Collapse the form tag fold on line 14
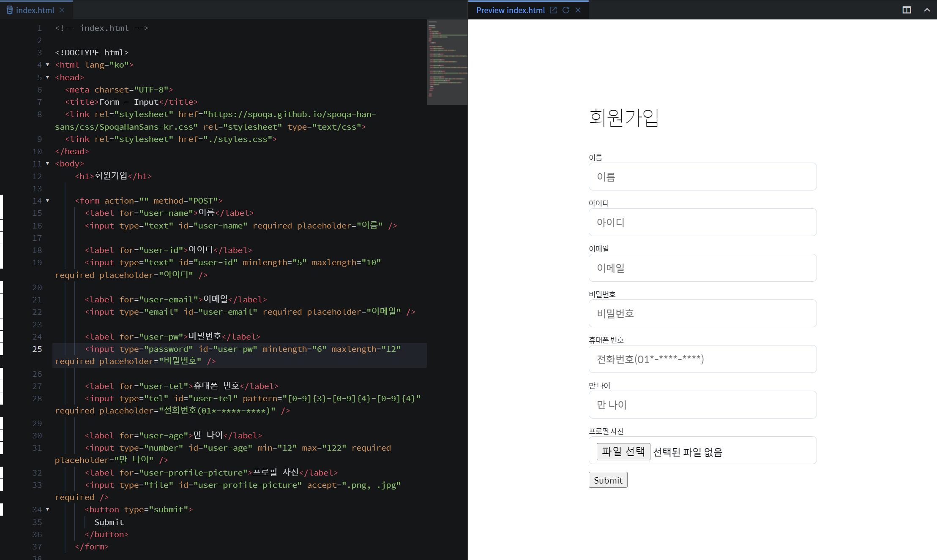Viewport: 937px width, 560px height. coord(47,201)
